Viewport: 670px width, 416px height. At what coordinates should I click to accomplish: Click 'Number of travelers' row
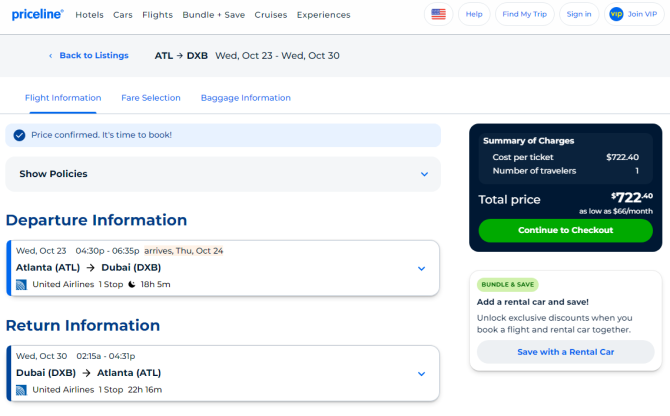(x=565, y=171)
